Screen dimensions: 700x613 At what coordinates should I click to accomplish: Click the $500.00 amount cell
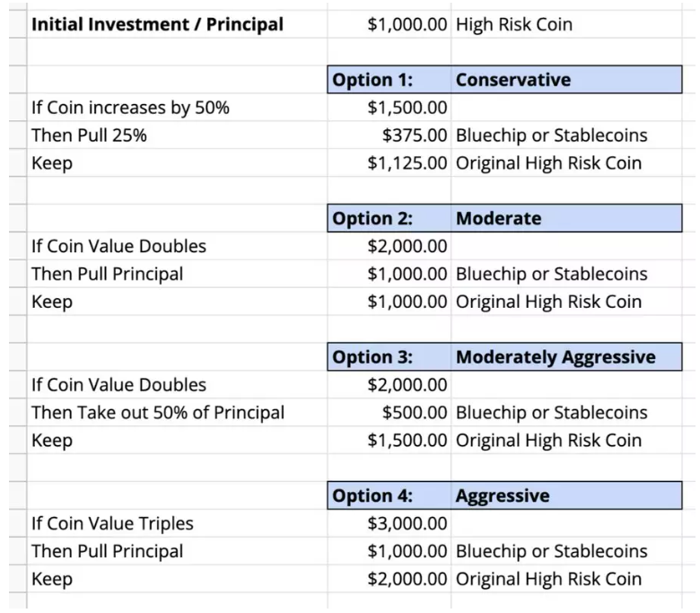point(389,413)
